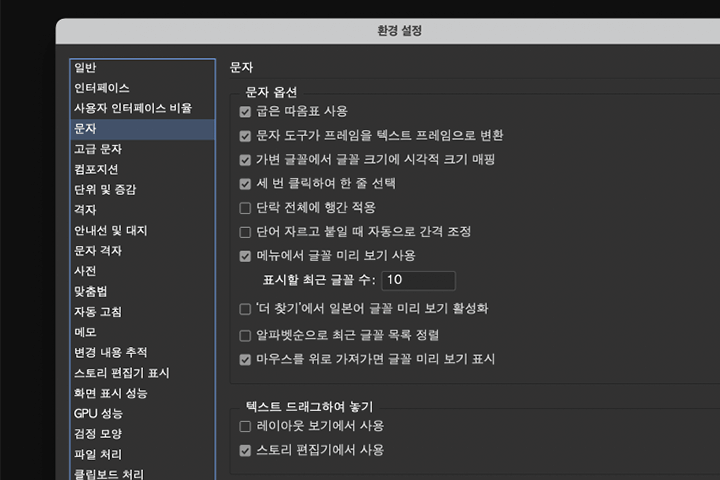This screenshot has width=720, height=480.
Task: Enable 단어 자르고 붙일 때 자동으로 간격 조정
Action: point(245,232)
